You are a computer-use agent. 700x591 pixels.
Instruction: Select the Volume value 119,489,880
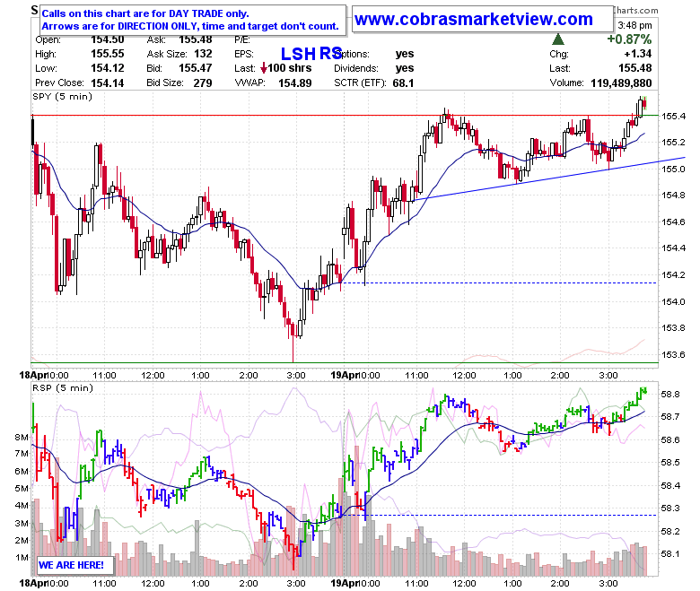click(621, 83)
